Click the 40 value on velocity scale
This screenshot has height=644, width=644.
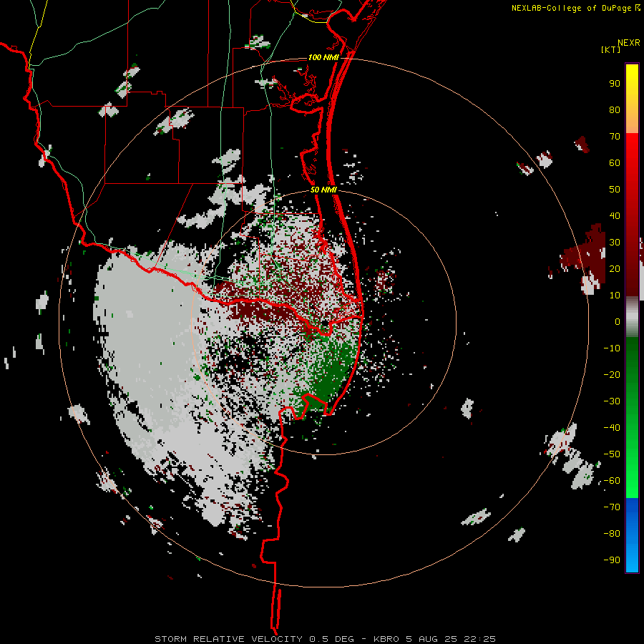[x=615, y=216]
